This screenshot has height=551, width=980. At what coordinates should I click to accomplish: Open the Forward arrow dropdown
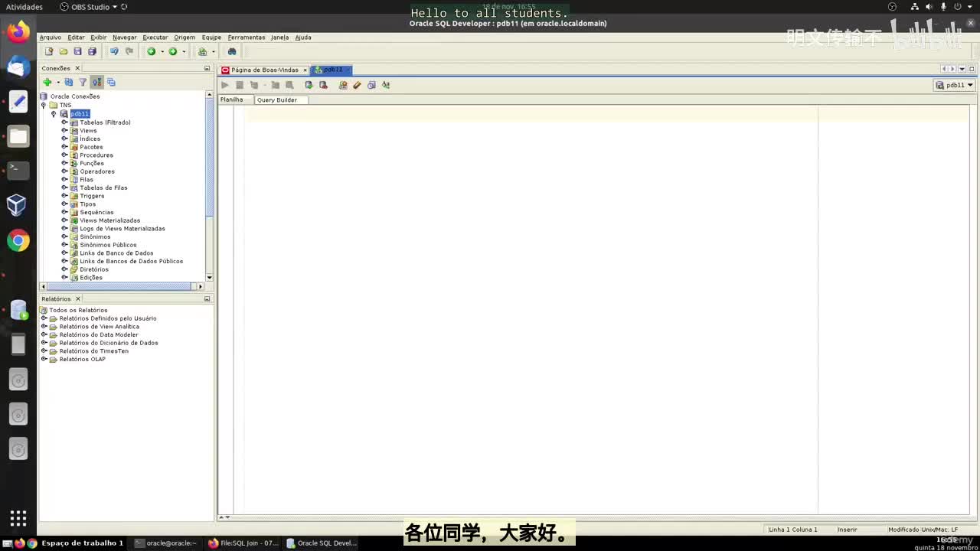183,52
